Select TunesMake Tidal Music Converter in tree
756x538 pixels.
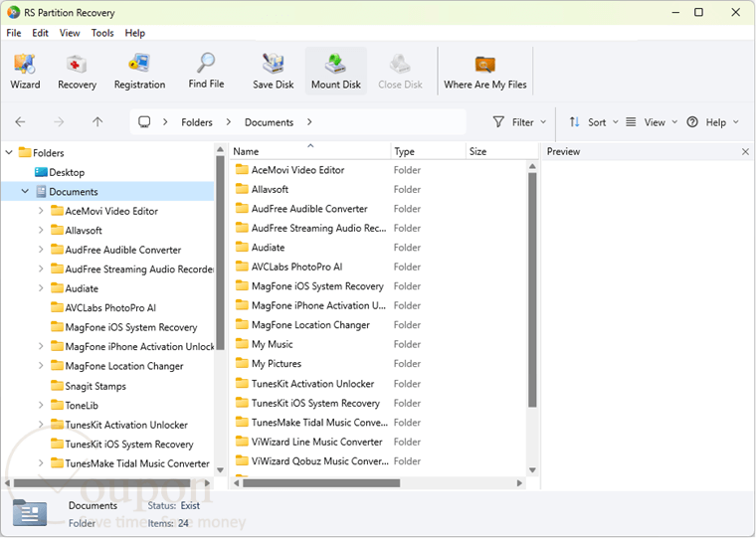coord(137,463)
